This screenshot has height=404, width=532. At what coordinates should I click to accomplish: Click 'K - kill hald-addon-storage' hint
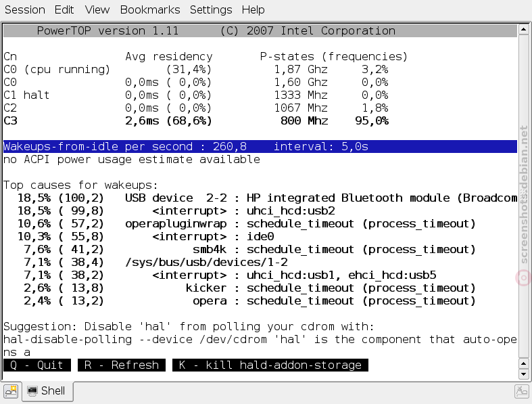pos(270,365)
